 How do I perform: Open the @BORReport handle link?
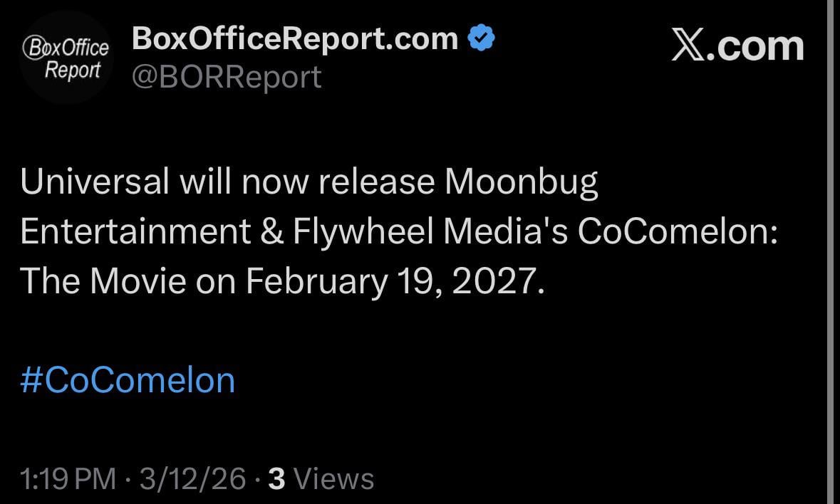tap(227, 76)
